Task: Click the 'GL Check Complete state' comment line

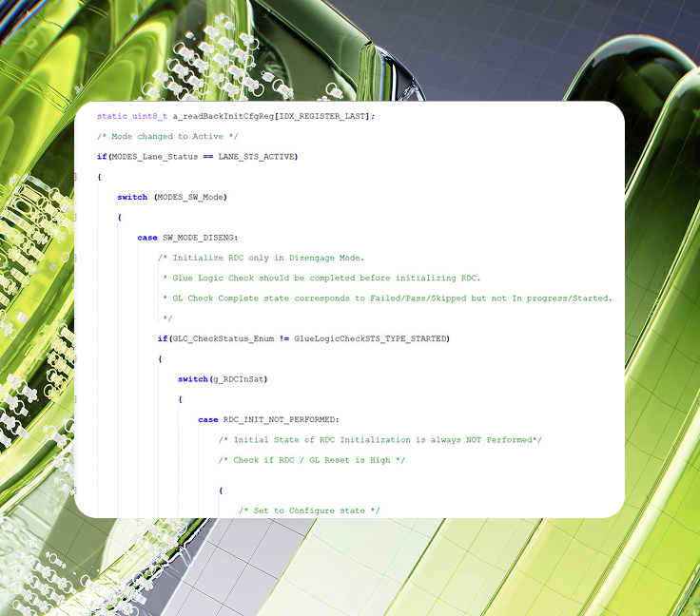Action: [388, 298]
